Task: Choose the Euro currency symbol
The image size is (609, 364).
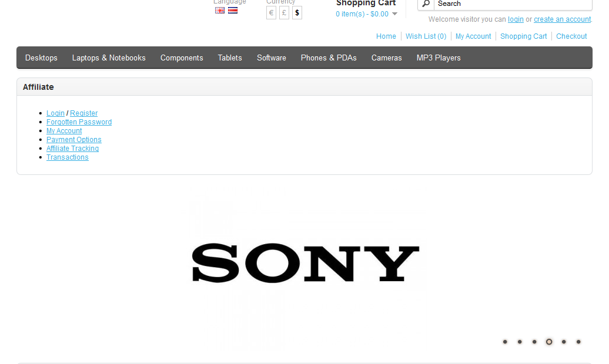Action: pos(271,13)
